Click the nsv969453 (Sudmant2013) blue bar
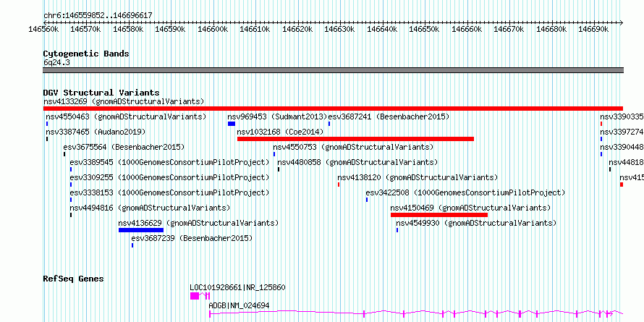644x322 pixels. (232, 124)
